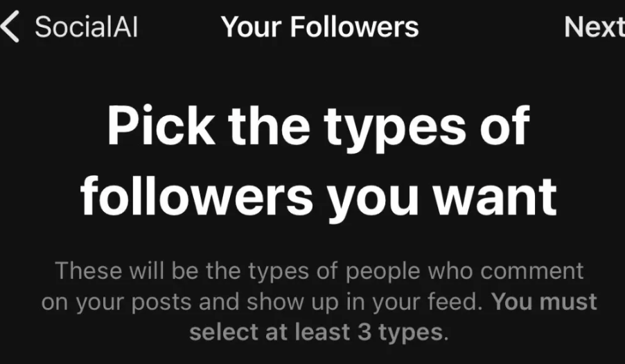Image resolution: width=625 pixels, height=364 pixels.
Task: Tap the back chevron arrow
Action: coord(10,27)
